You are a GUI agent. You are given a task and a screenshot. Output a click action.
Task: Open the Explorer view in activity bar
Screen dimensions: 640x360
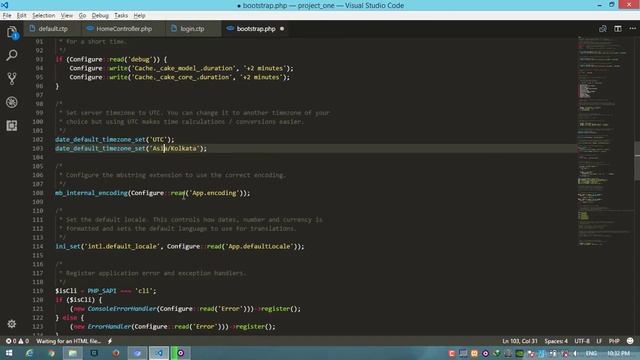click(12, 32)
